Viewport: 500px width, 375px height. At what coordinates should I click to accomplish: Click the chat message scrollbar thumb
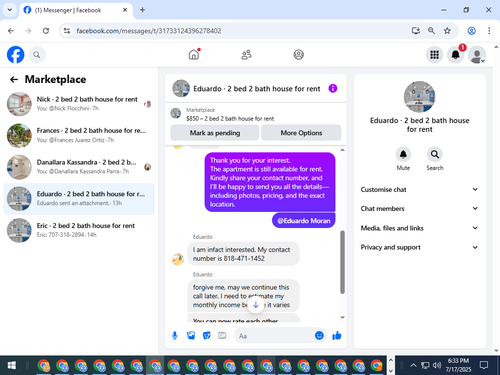[x=342, y=262]
